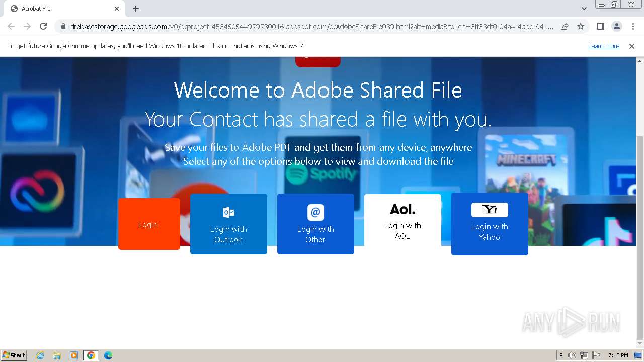Open Chrome side panel
Viewport: 644px width, 362px height.
[x=600, y=26]
